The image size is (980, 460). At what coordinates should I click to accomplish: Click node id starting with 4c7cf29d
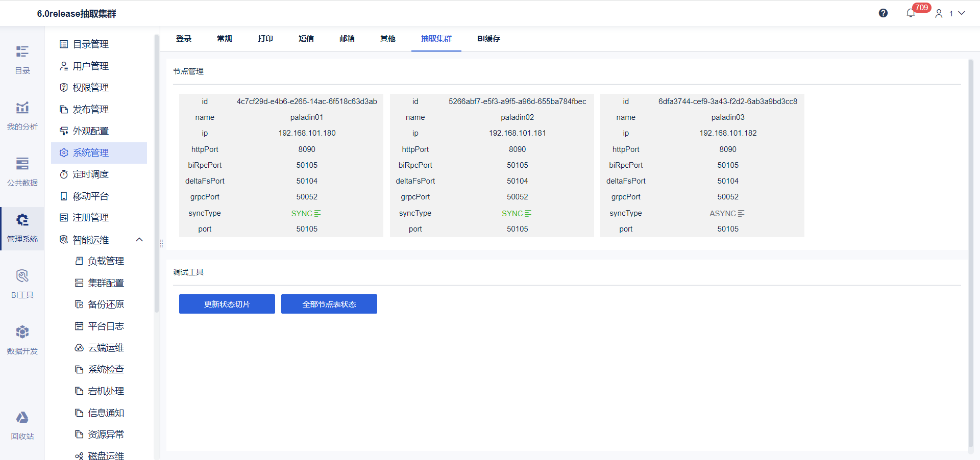pyautogui.click(x=307, y=101)
